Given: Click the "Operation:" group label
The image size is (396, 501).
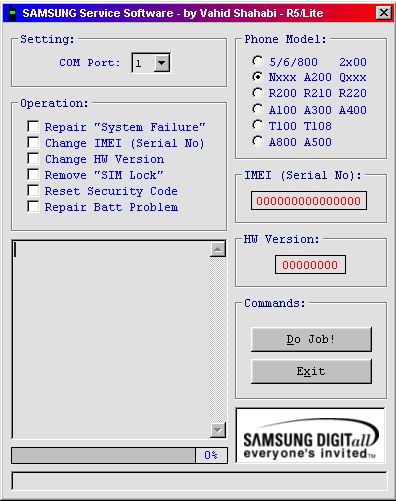Looking at the screenshot, I should click(x=54, y=103).
